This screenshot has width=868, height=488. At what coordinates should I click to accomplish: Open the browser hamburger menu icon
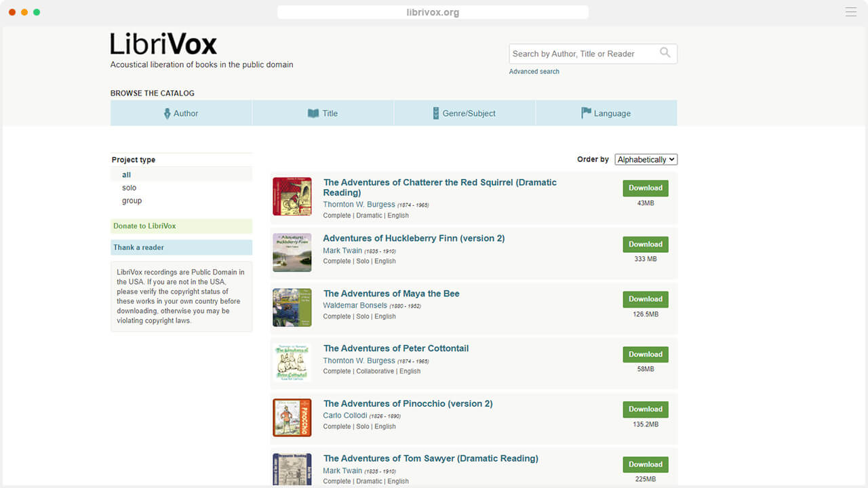pos(850,12)
